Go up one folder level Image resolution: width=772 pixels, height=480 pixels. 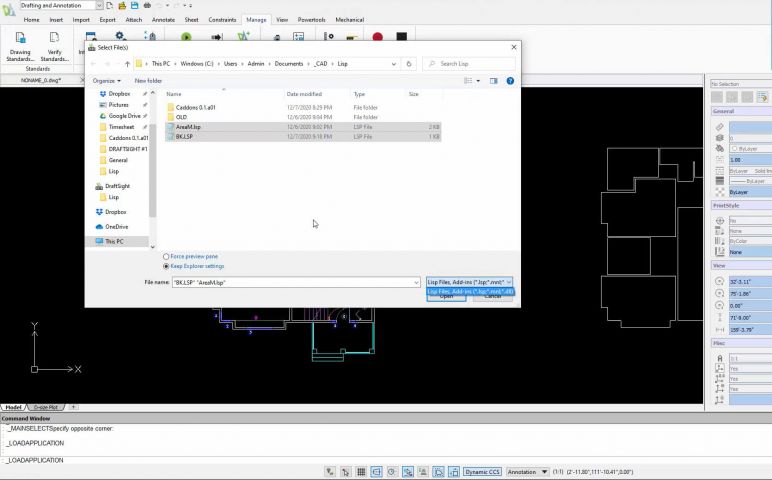[x=127, y=63]
